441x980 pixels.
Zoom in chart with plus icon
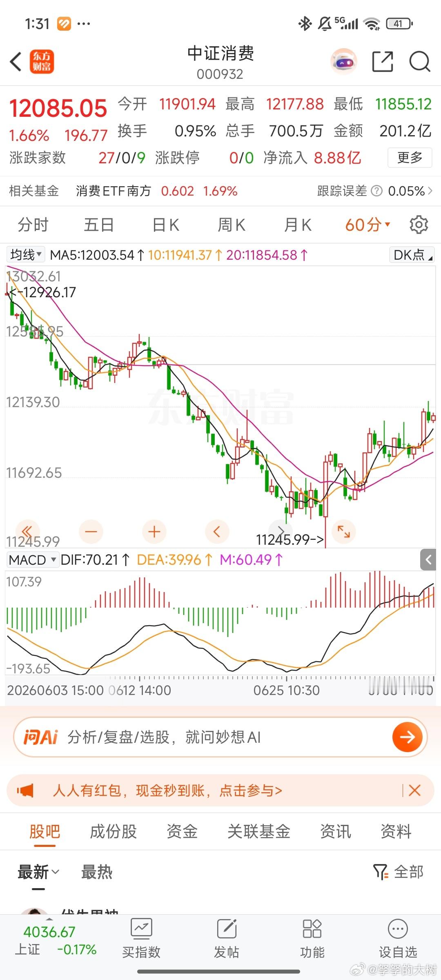pos(154,532)
